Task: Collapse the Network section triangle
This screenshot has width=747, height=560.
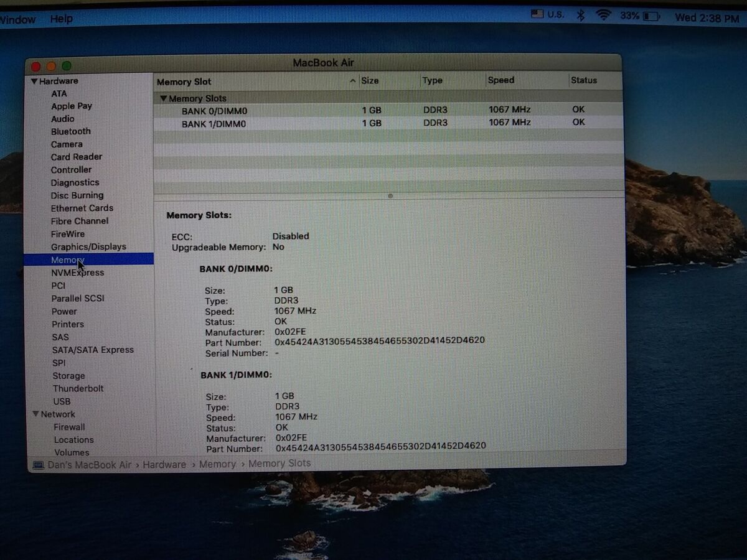Action: pyautogui.click(x=35, y=414)
